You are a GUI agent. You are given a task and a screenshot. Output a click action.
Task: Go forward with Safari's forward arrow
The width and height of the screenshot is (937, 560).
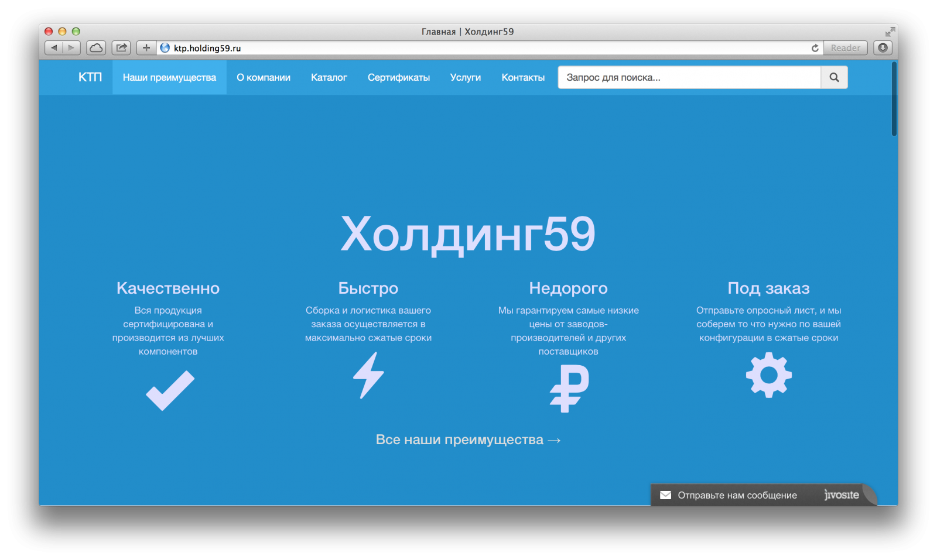[71, 48]
